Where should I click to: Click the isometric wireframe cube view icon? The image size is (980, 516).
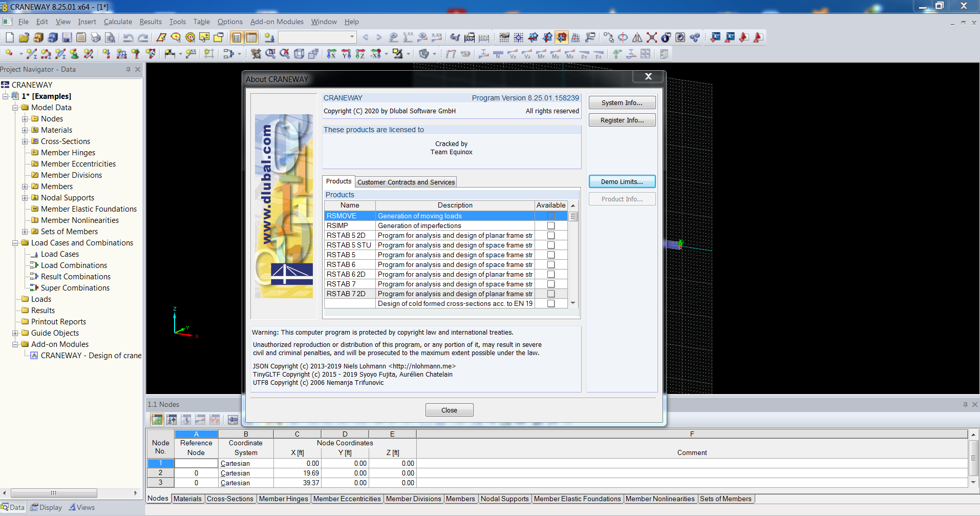299,54
